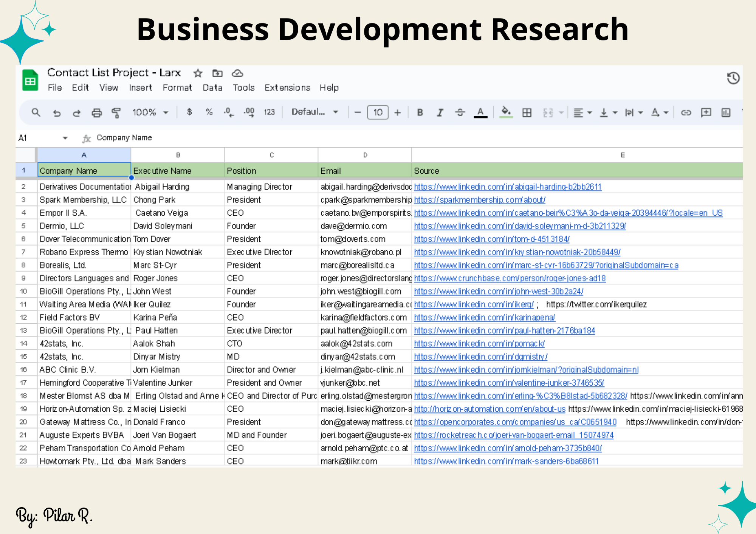
Task: Star the Contact List Project document
Action: tap(198, 73)
